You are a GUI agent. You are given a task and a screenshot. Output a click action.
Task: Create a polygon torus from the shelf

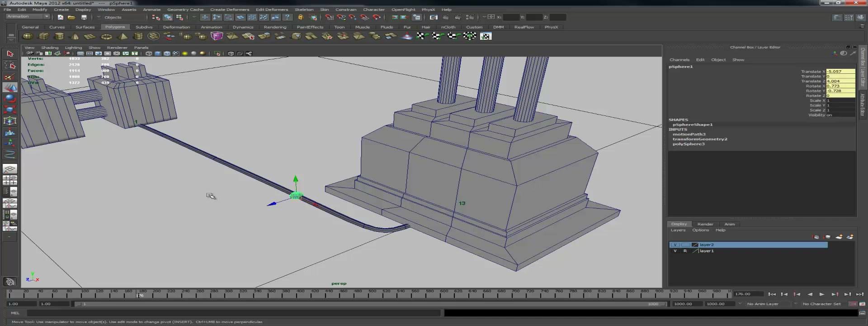pyautogui.click(x=106, y=36)
